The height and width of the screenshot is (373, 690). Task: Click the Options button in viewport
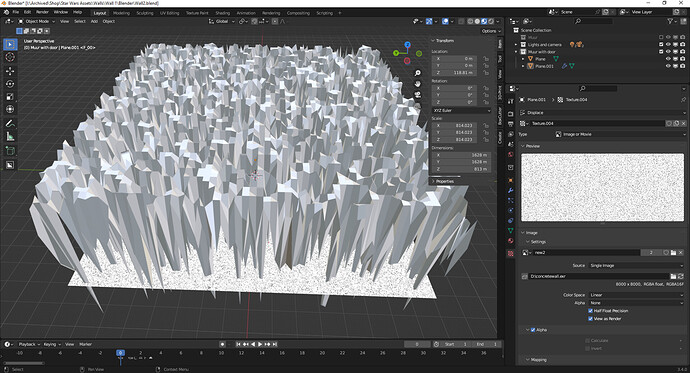491,31
